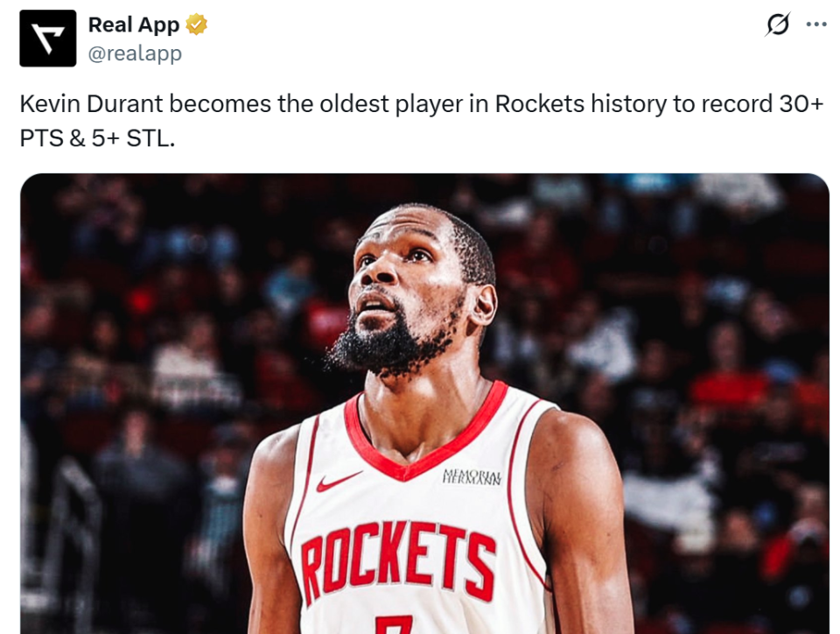Click the partial jersey number below ROCKETS
Screen dimensions: 840x634
tap(394, 625)
